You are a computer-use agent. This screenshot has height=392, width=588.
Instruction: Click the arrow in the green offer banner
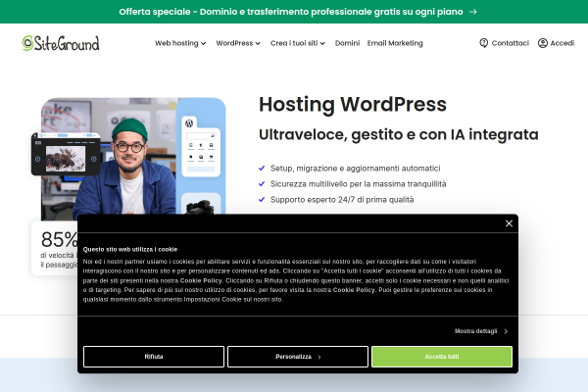[473, 12]
